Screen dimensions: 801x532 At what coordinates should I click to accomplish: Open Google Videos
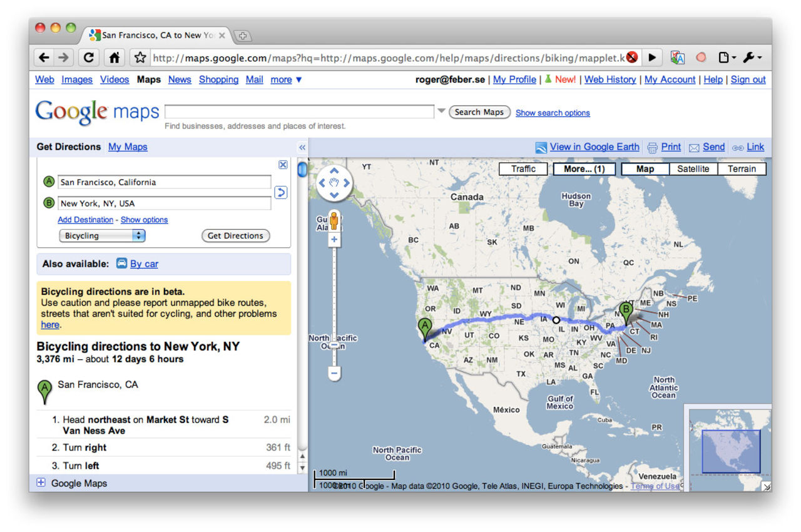[115, 79]
